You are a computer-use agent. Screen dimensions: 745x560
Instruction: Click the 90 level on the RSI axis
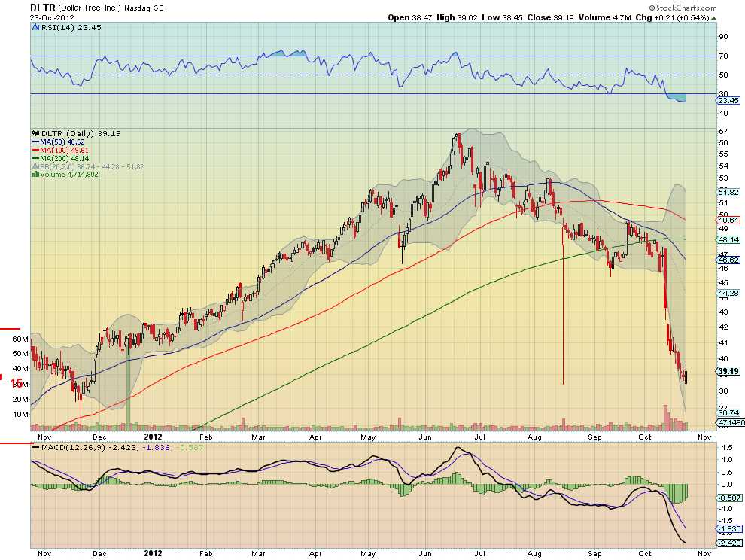click(723, 37)
